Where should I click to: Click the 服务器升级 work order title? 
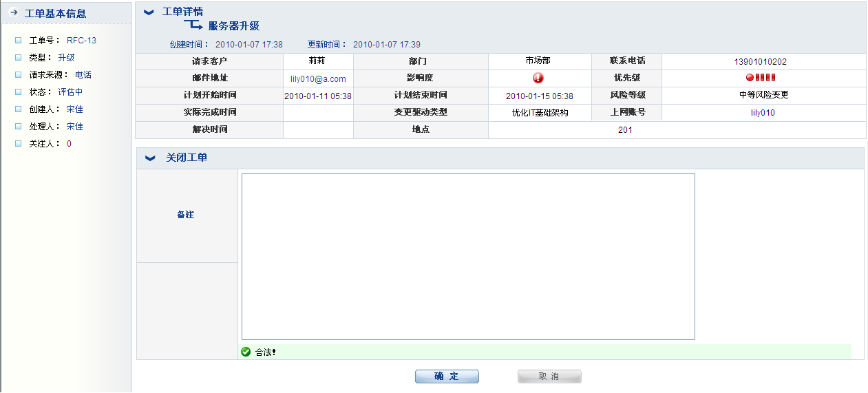coord(234,26)
